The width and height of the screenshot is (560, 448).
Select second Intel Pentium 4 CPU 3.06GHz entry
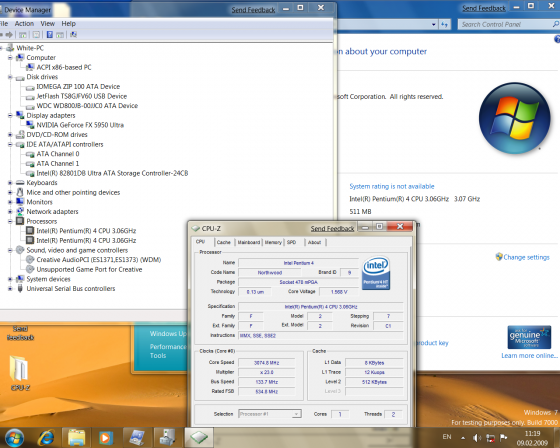coord(86,240)
